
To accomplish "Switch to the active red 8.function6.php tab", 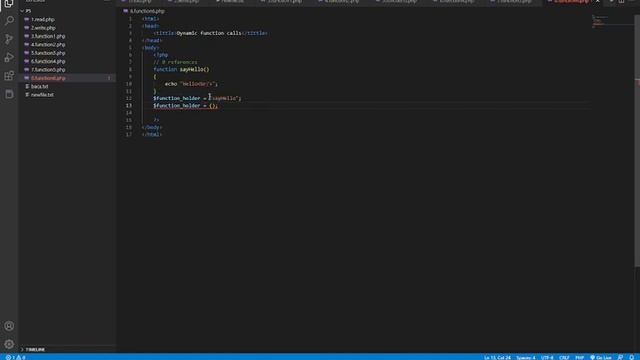I will pos(571,2).
